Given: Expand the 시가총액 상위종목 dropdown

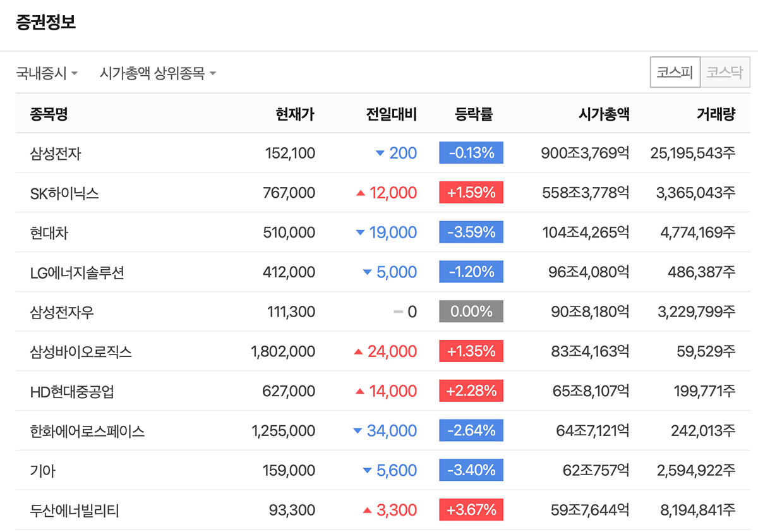Looking at the screenshot, I should 157,73.
